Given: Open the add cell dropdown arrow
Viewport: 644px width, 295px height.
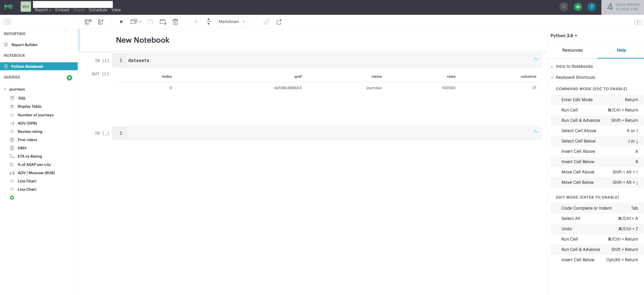Looking at the screenshot, I should coord(141,22).
